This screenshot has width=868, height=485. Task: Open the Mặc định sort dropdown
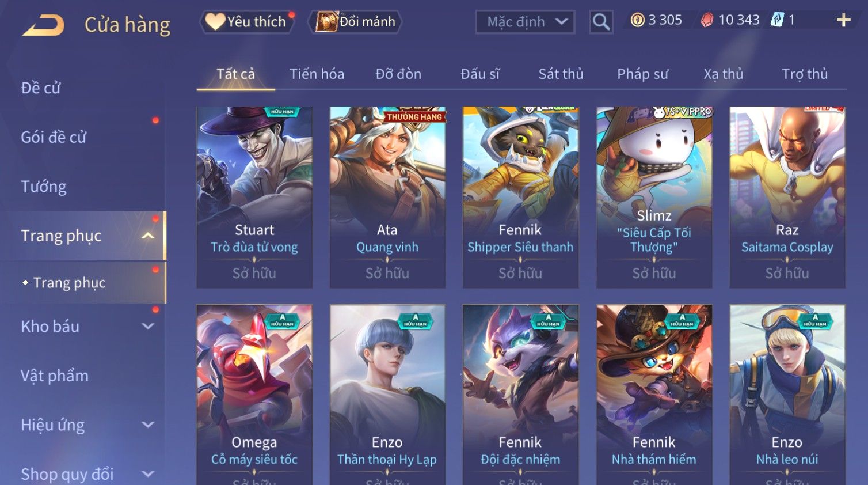point(525,22)
